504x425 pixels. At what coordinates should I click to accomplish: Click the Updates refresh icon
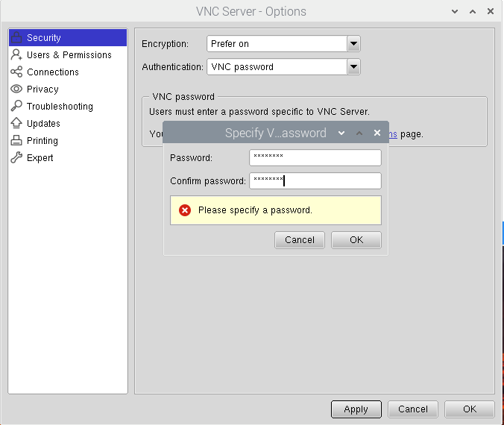pos(16,123)
